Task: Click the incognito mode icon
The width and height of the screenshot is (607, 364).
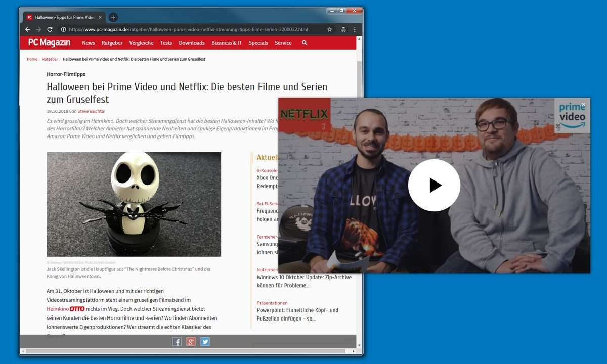Action: tap(343, 30)
